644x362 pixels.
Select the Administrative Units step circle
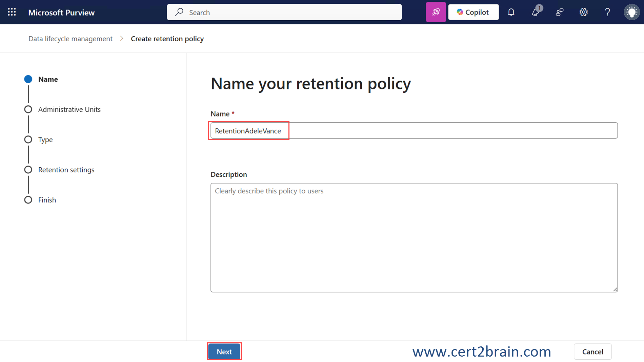28,109
